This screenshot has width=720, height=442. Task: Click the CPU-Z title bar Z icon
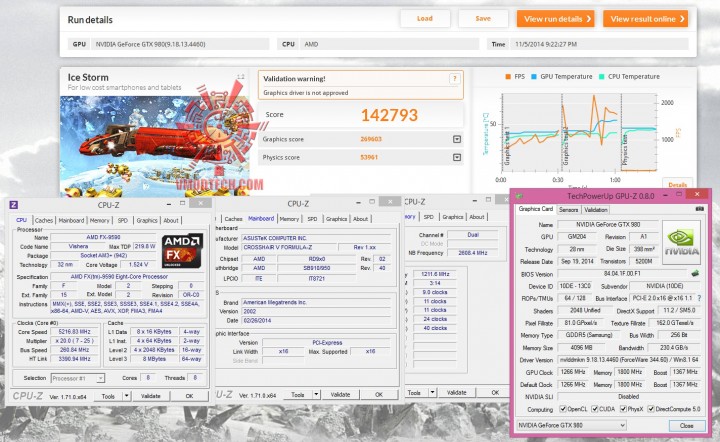click(x=14, y=205)
